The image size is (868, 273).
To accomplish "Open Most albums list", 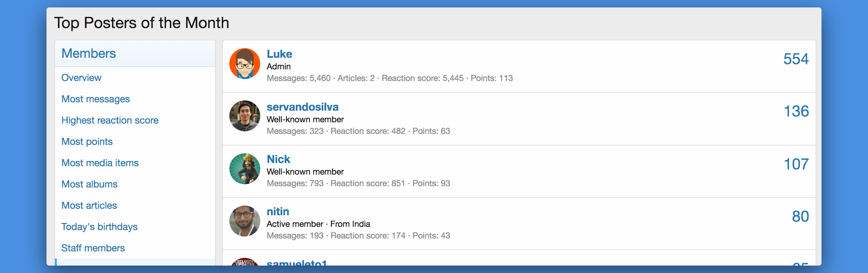I will coord(89,184).
